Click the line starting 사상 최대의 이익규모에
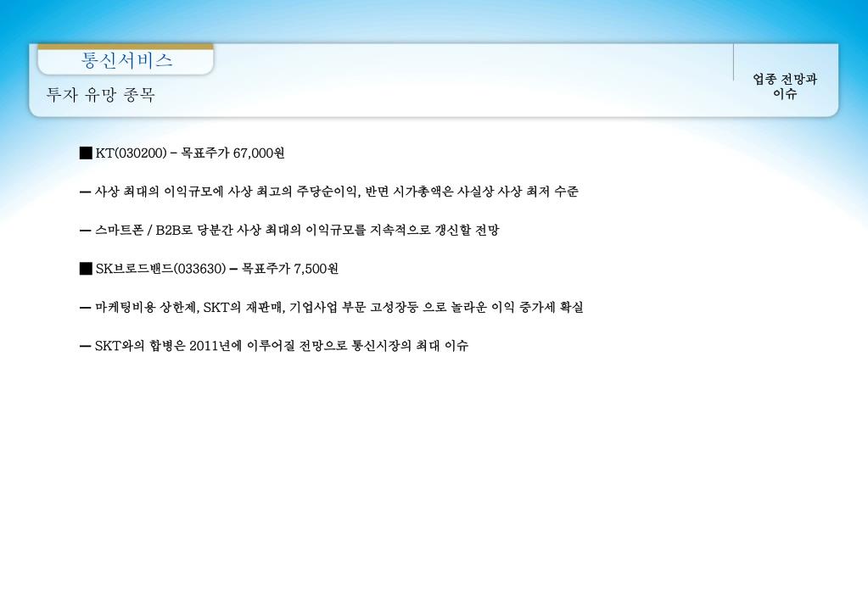The width and height of the screenshot is (868, 613). [x=329, y=192]
